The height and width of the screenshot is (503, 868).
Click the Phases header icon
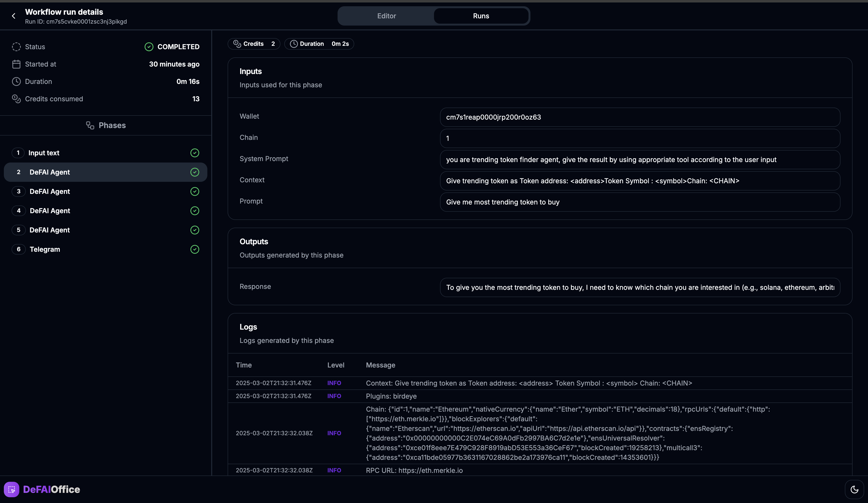pyautogui.click(x=90, y=125)
